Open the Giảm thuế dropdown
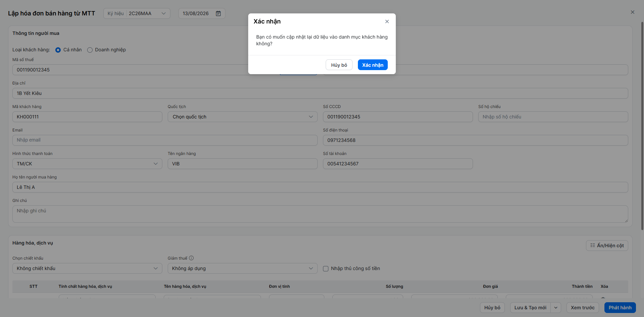 click(x=243, y=268)
